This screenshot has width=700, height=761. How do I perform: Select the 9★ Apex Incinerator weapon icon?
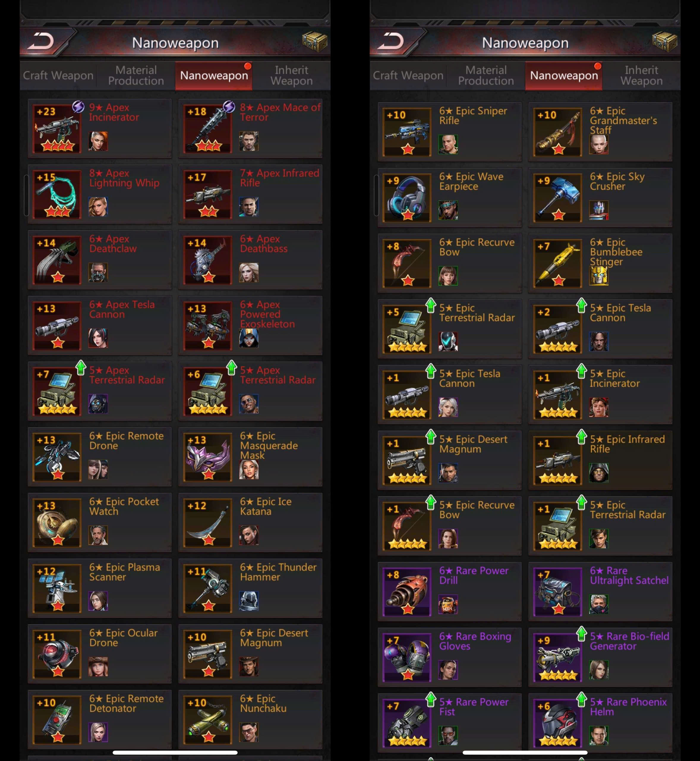(57, 128)
